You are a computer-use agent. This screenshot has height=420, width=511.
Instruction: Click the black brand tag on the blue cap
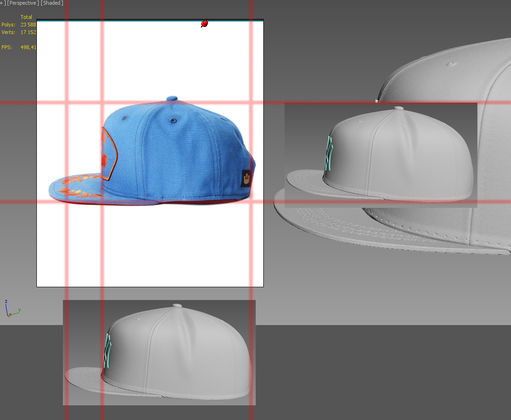[x=246, y=179]
